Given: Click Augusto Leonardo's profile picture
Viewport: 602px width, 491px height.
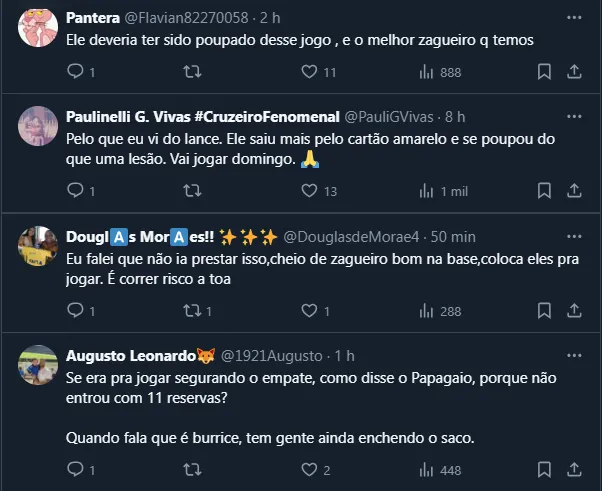Looking at the screenshot, I should tap(38, 366).
